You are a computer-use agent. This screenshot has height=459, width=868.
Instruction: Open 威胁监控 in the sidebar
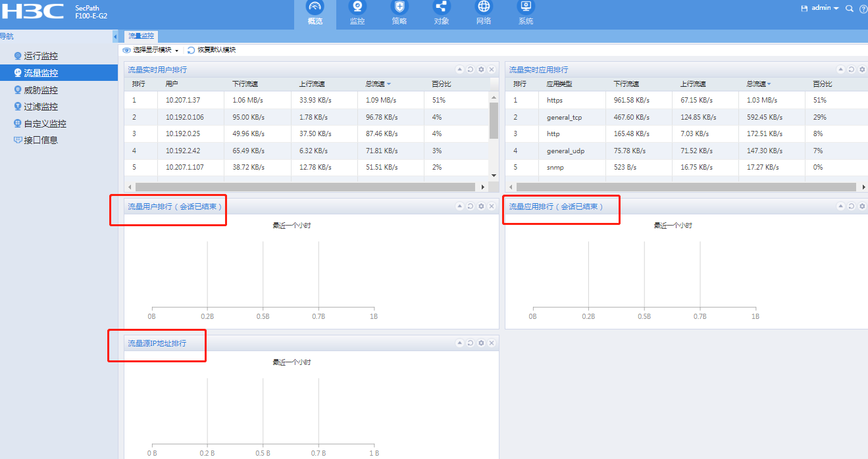coord(41,90)
